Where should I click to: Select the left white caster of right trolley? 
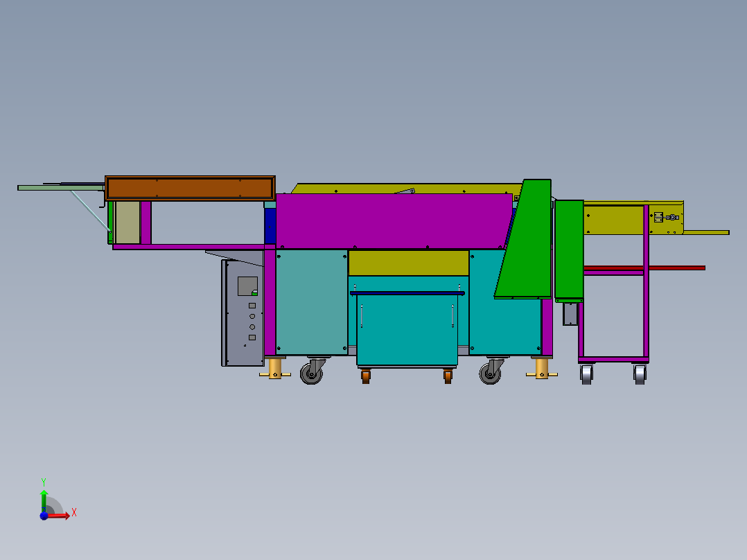click(587, 374)
